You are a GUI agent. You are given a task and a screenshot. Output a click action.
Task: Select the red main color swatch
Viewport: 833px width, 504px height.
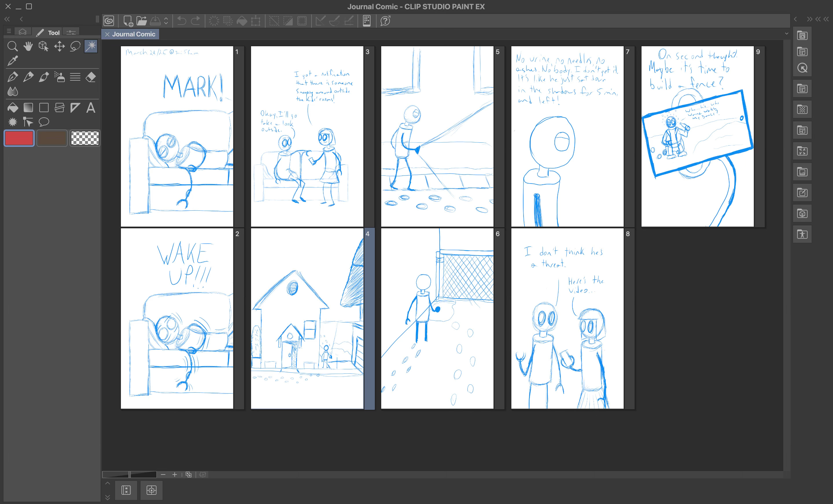click(19, 138)
